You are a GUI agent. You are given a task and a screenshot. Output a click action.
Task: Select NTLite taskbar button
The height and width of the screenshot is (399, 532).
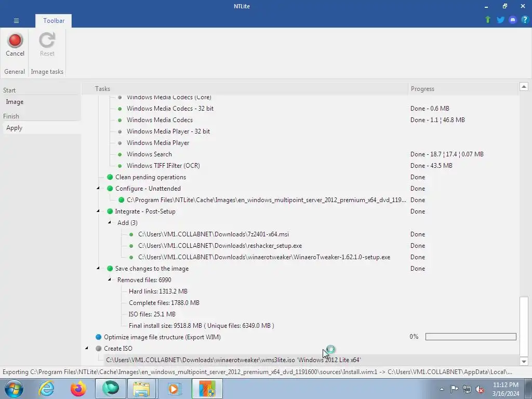pyautogui.click(x=207, y=389)
